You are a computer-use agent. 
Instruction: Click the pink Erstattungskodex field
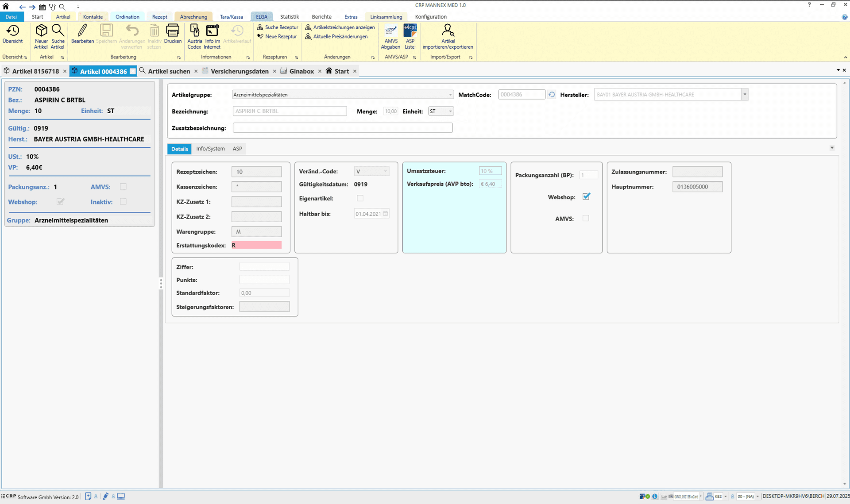(256, 245)
